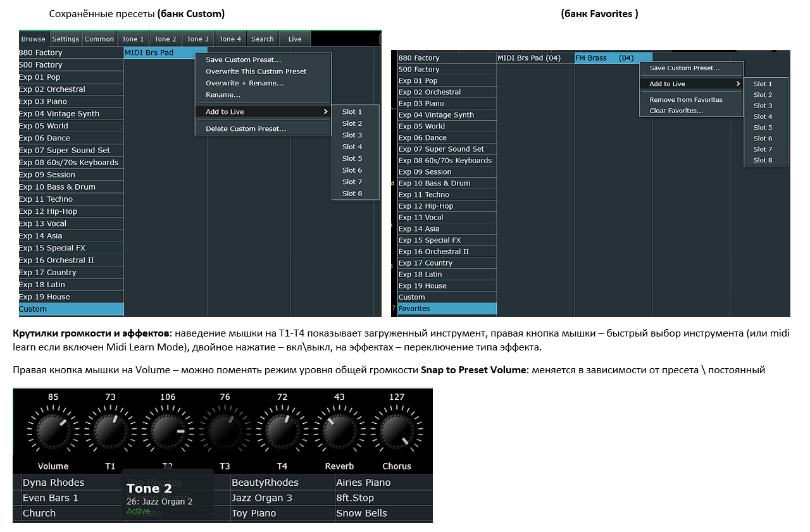Image resolution: width=810 pixels, height=532 pixels.
Task: Select Exp 02 Orchestral in Favorites bank screenshot
Action: click(x=447, y=92)
